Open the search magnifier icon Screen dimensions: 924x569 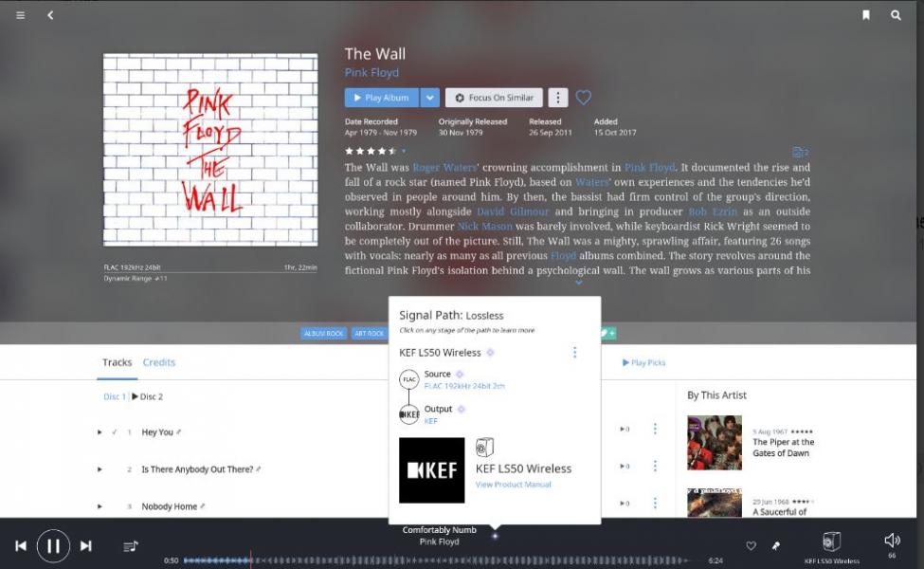coord(896,15)
